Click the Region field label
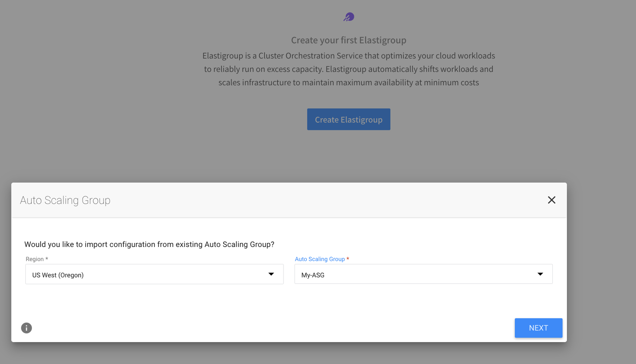Image resolution: width=636 pixels, height=364 pixels. pyautogui.click(x=35, y=259)
